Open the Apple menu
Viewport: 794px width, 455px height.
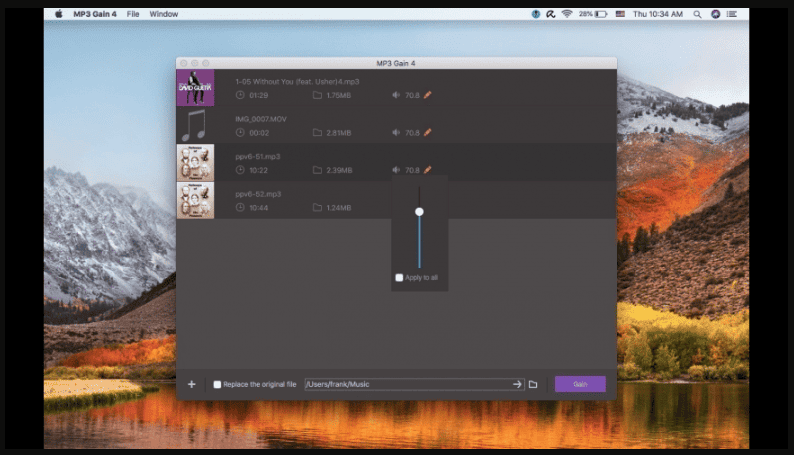click(59, 14)
